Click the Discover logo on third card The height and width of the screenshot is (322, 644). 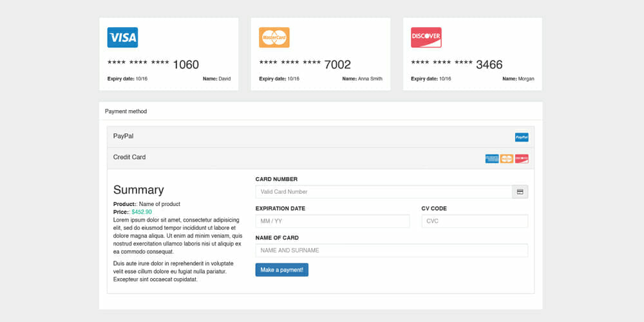coord(426,37)
